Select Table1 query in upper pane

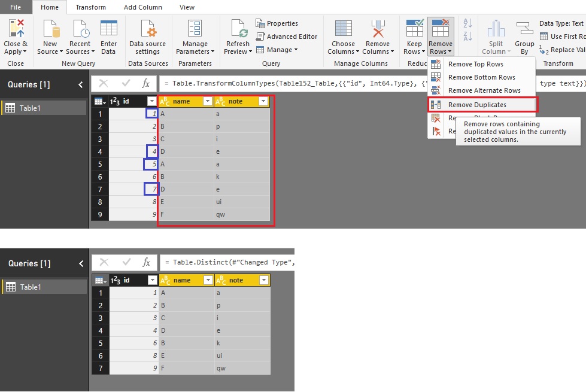click(44, 108)
